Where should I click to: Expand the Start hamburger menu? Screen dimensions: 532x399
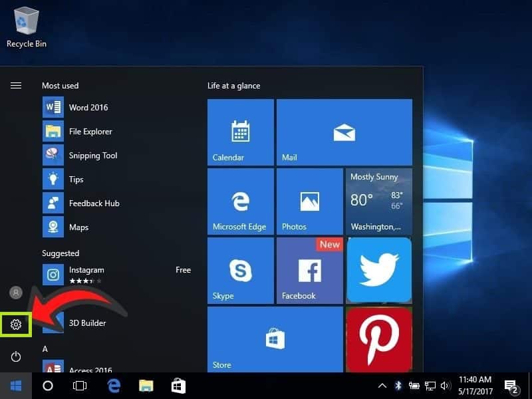point(15,86)
